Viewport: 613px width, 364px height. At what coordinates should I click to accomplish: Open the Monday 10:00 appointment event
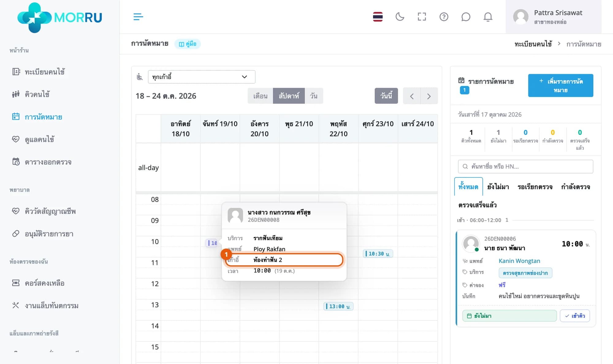point(212,243)
